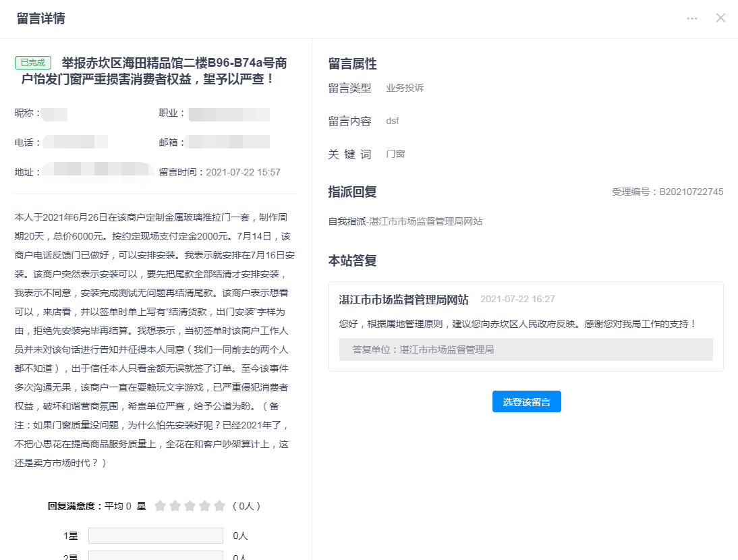Click the gray 答复单位 bar
The height and width of the screenshot is (560, 738).
click(x=526, y=349)
